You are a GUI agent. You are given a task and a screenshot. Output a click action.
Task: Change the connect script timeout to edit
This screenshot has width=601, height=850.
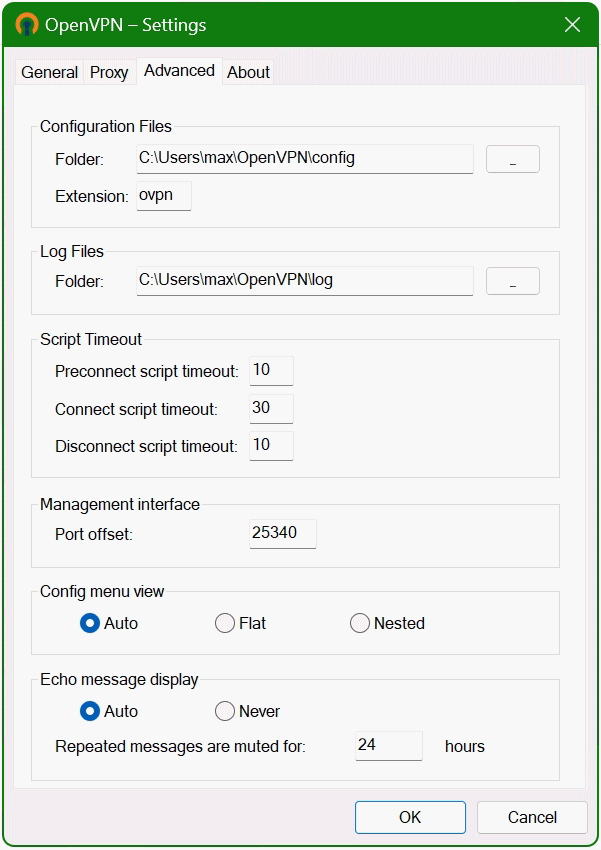tap(271, 408)
